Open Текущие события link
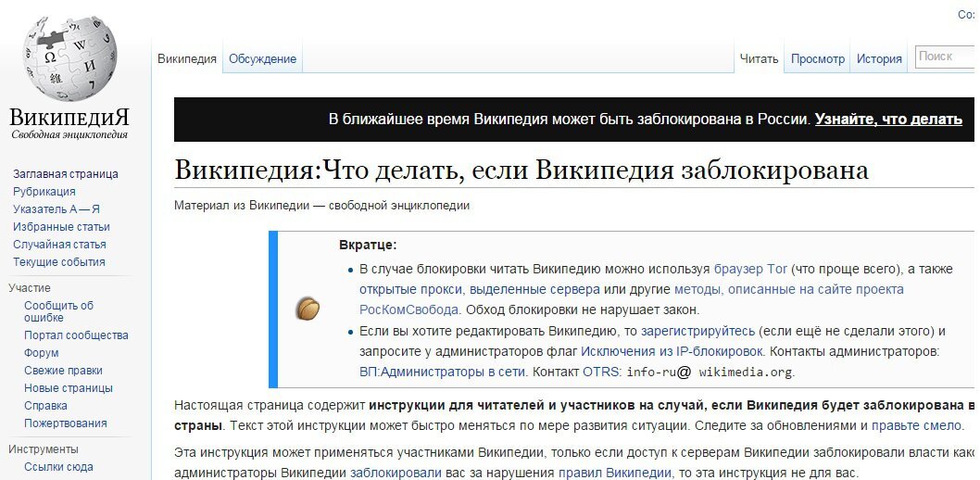Viewport: 980px width, 480px height. [58, 261]
